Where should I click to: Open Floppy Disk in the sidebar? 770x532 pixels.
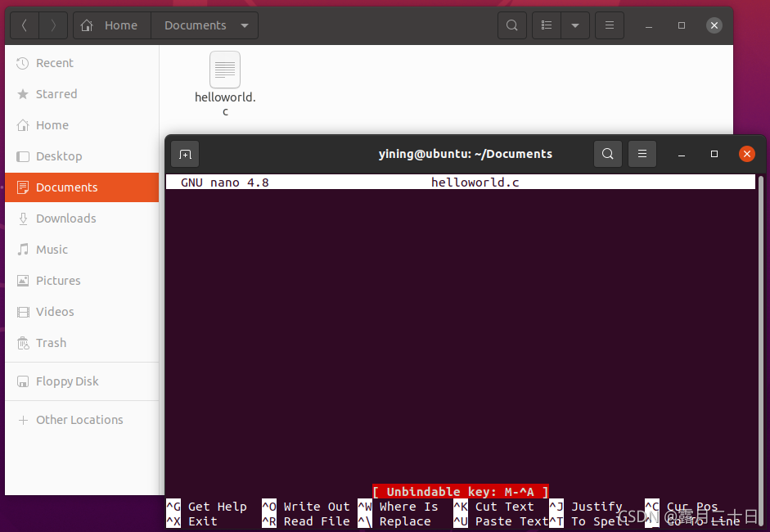[82, 381]
